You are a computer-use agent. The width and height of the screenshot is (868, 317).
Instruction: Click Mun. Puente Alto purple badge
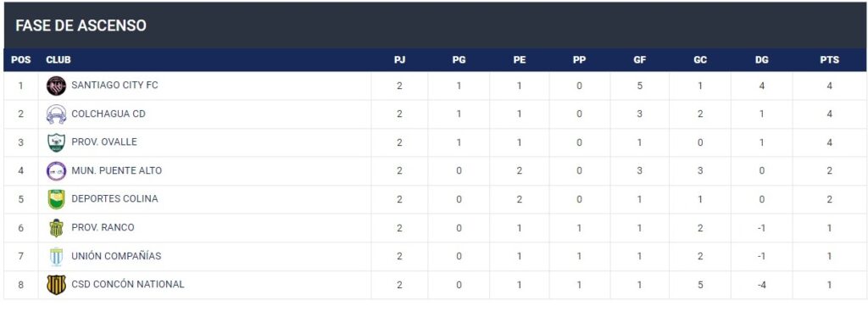56,171
